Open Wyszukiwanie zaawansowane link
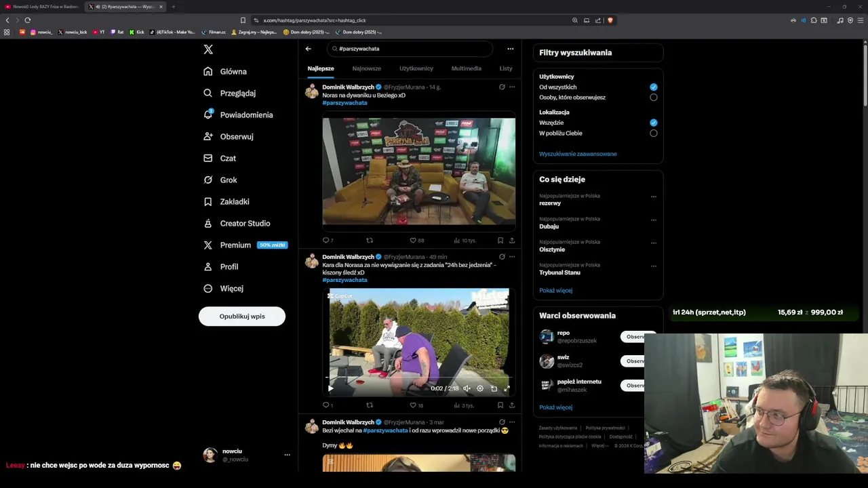The height and width of the screenshot is (488, 868). [578, 154]
